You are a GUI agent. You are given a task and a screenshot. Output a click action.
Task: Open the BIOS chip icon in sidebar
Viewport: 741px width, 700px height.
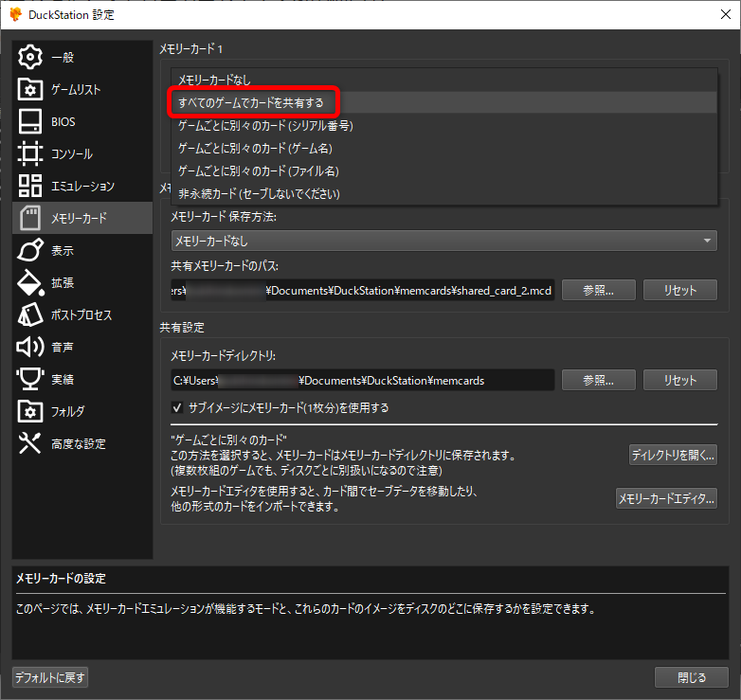pyautogui.click(x=29, y=121)
